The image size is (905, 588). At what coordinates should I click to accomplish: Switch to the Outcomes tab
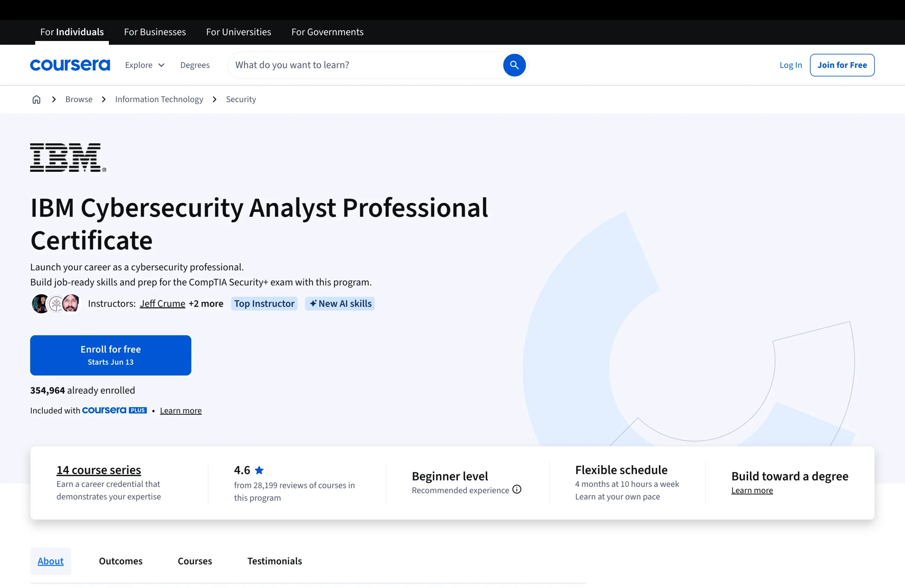pos(121,561)
